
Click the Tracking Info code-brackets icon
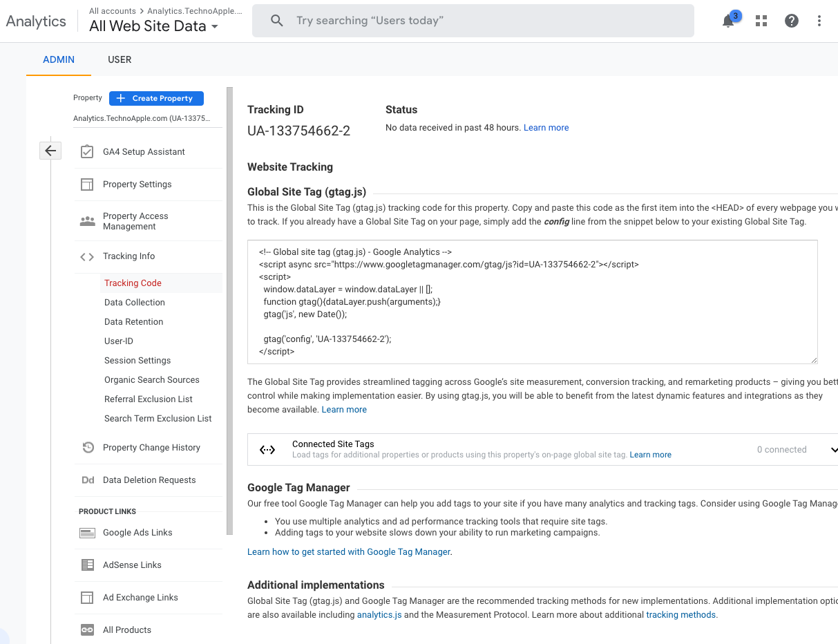click(x=87, y=256)
